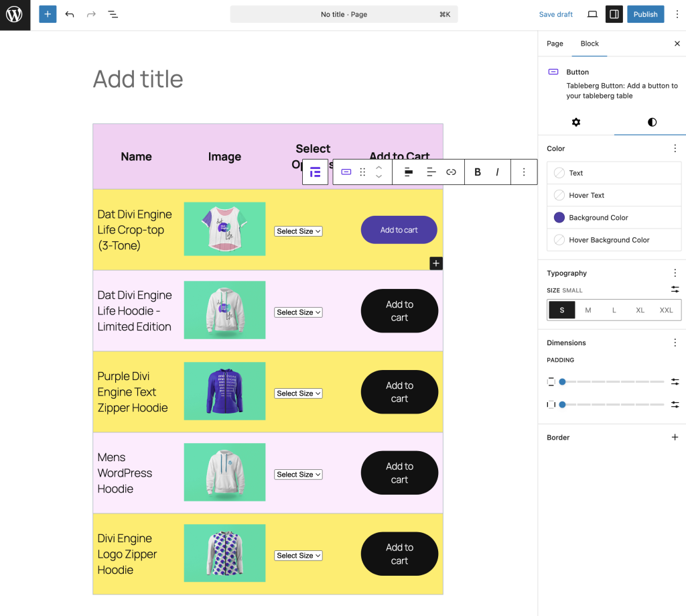Click Add to cart for Logo Zipper Hoodie
The width and height of the screenshot is (686, 616).
tap(399, 554)
